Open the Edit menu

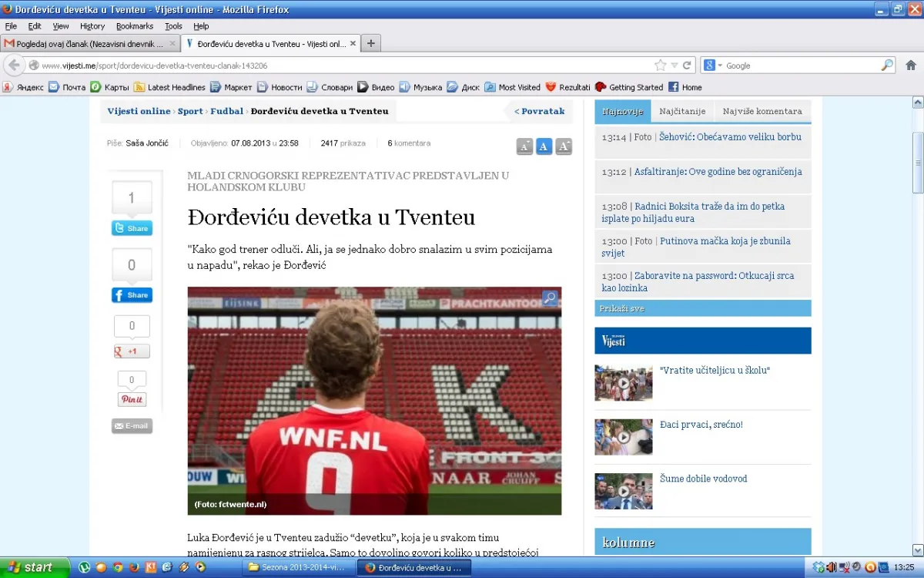35,26
